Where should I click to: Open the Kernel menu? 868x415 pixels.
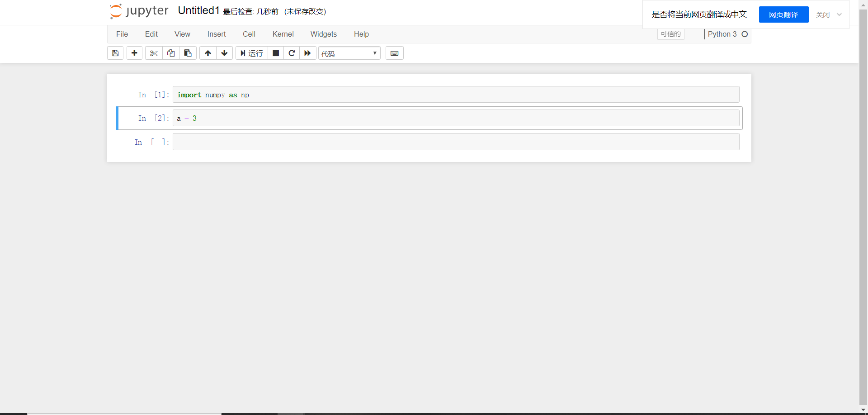point(283,34)
